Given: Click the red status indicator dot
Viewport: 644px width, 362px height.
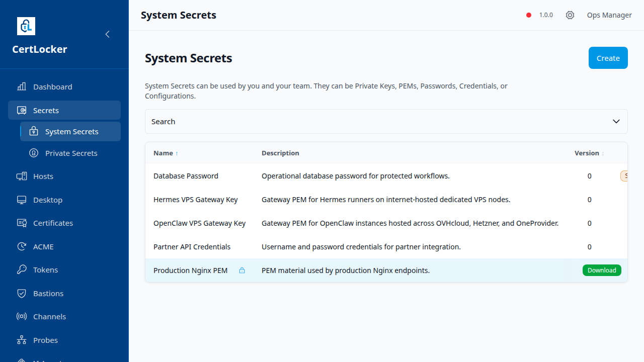Looking at the screenshot, I should (x=529, y=15).
